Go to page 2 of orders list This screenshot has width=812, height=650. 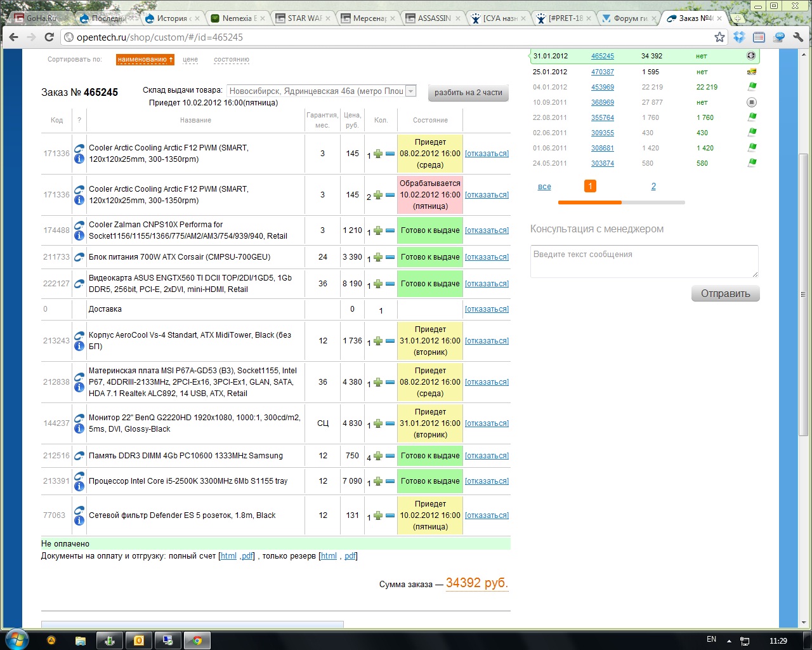(653, 187)
